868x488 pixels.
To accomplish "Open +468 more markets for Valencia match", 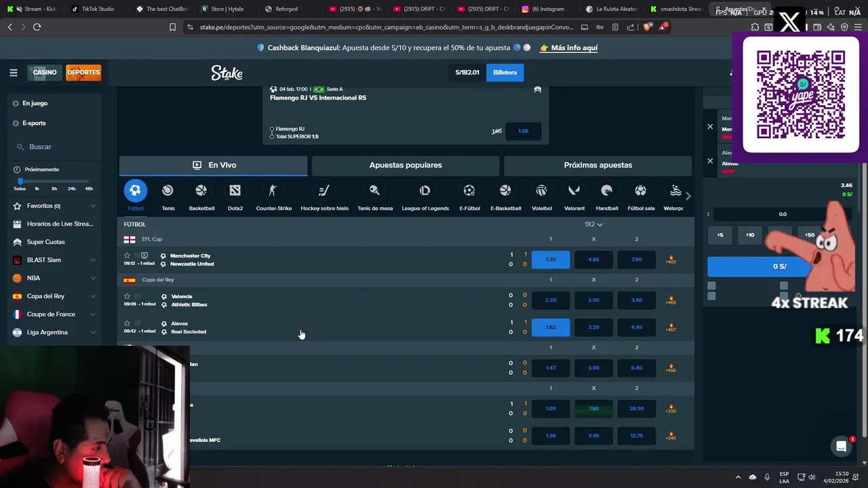I will 671,300.
